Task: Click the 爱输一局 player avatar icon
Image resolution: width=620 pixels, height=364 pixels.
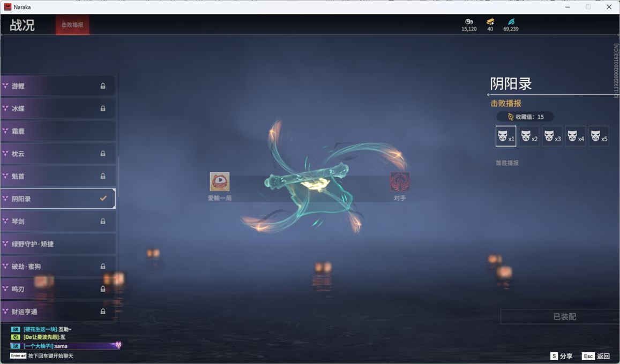Action: [220, 181]
